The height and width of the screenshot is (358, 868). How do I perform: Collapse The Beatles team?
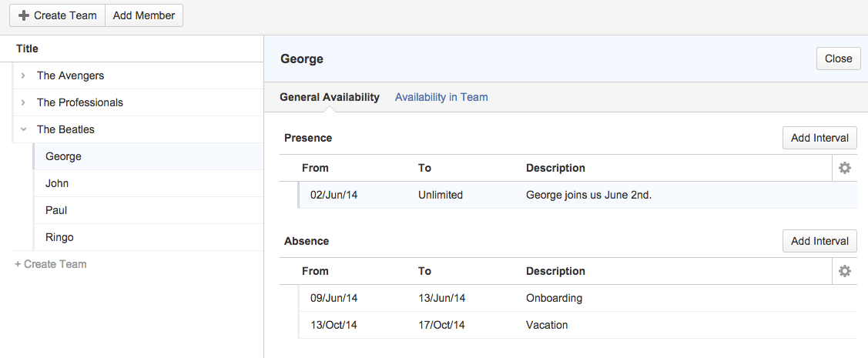click(23, 129)
